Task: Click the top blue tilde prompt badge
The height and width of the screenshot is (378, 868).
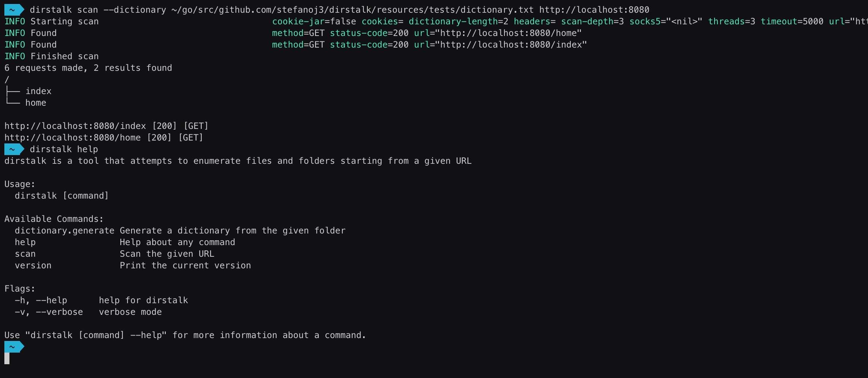Action: pyautogui.click(x=14, y=10)
